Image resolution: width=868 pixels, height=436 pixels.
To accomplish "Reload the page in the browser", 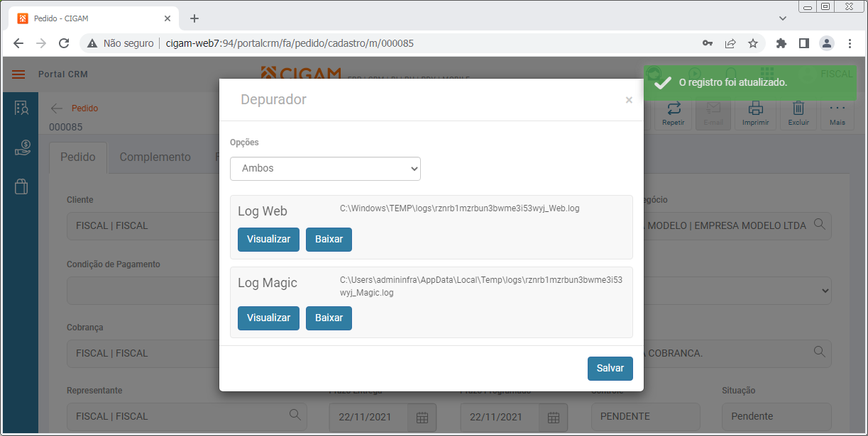I will (63, 43).
